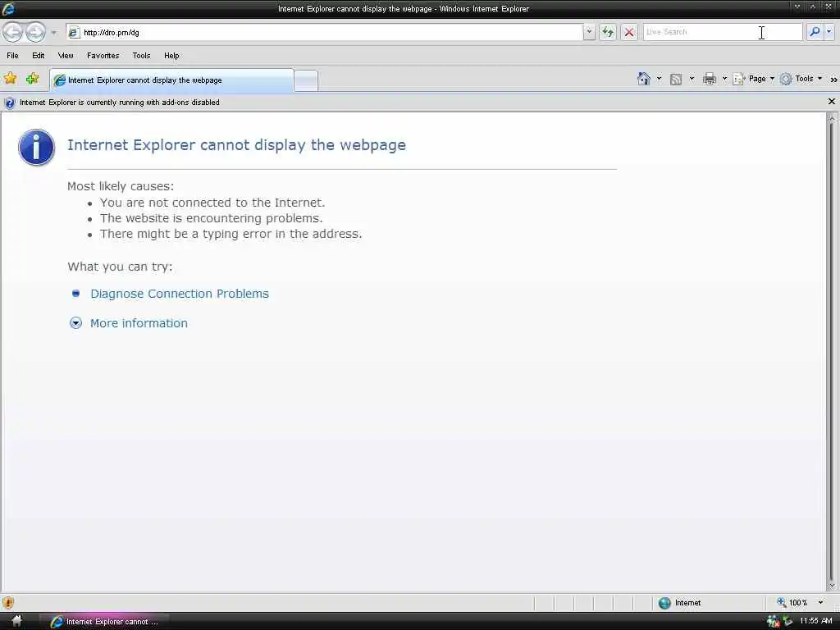The height and width of the screenshot is (630, 840).
Task: Expand the address bar history dropdown
Action: 589,32
